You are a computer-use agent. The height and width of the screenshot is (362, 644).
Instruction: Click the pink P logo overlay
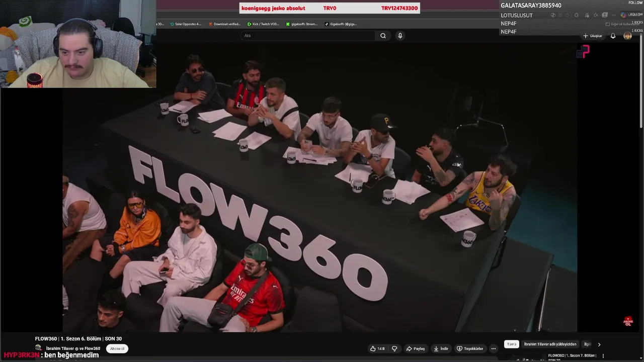click(583, 51)
